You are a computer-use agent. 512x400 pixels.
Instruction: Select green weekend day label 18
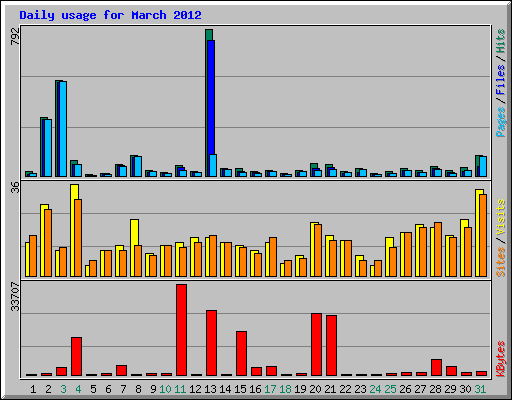click(285, 389)
